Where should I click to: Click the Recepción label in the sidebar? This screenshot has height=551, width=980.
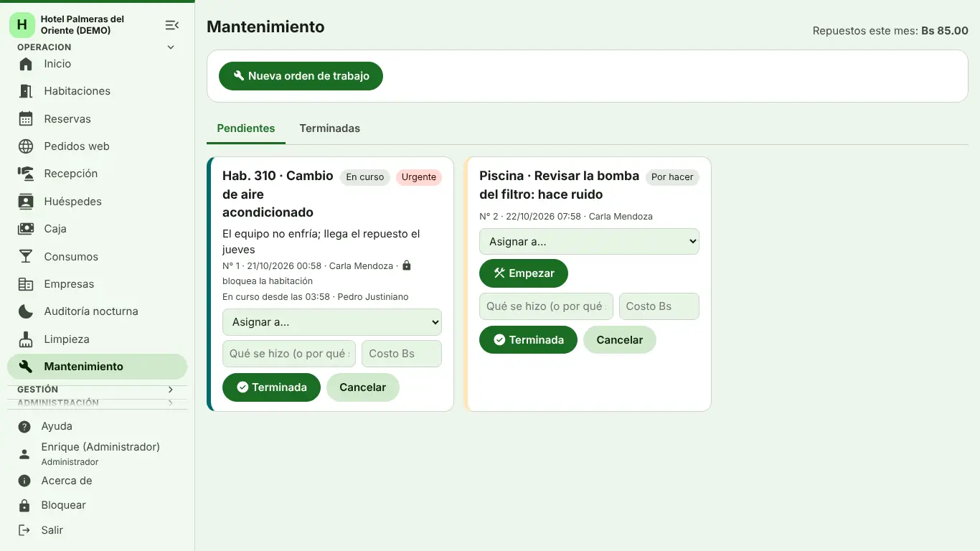click(70, 174)
